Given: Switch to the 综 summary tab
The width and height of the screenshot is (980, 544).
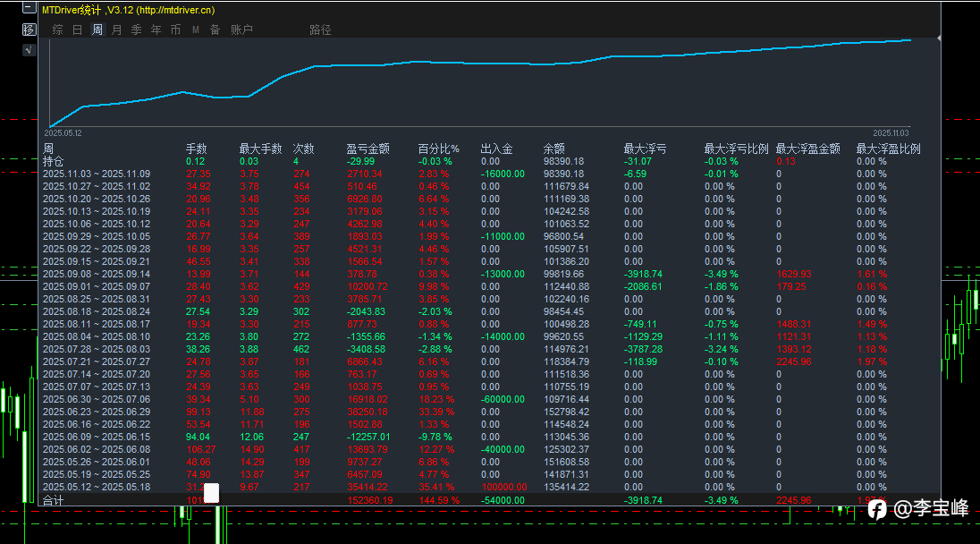Looking at the screenshot, I should (58, 30).
